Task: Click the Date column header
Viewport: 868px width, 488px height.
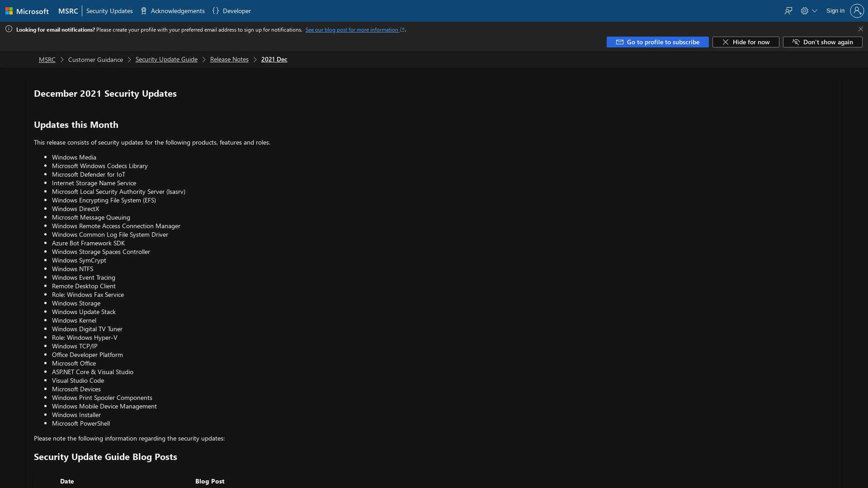Action: click(x=67, y=481)
